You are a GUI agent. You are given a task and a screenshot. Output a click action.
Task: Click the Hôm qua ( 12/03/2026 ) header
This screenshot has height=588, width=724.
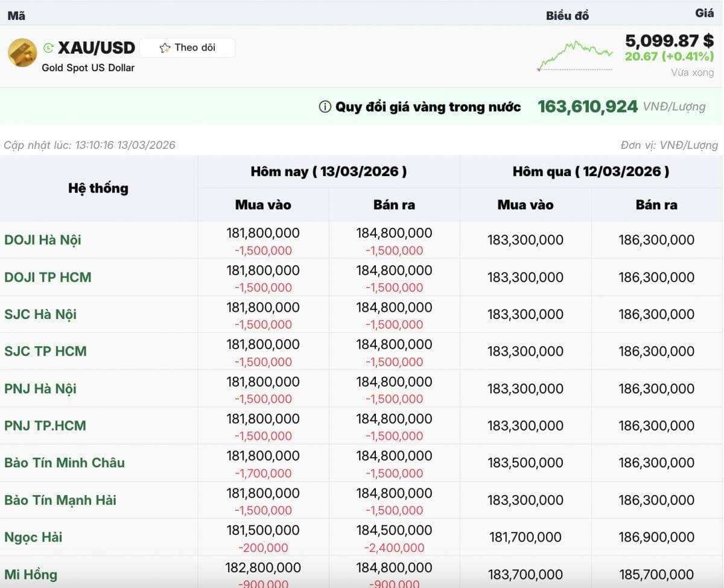coord(591,171)
